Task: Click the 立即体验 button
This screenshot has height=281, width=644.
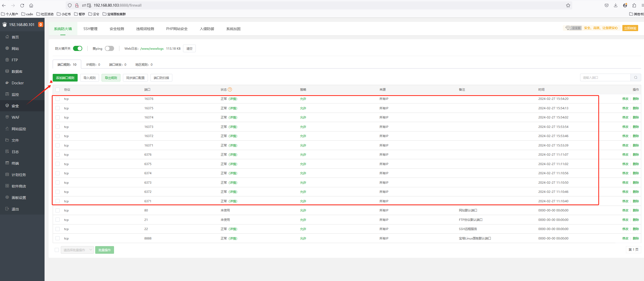Action: coord(630,28)
